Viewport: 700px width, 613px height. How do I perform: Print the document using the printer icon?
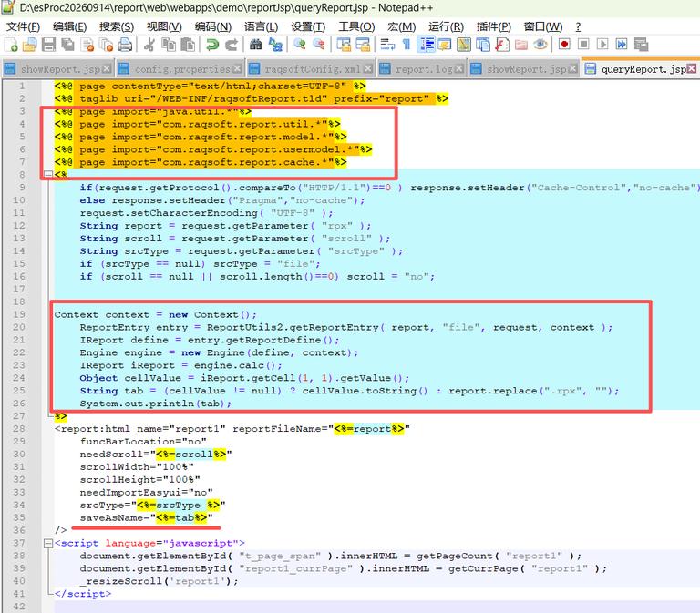click(126, 45)
